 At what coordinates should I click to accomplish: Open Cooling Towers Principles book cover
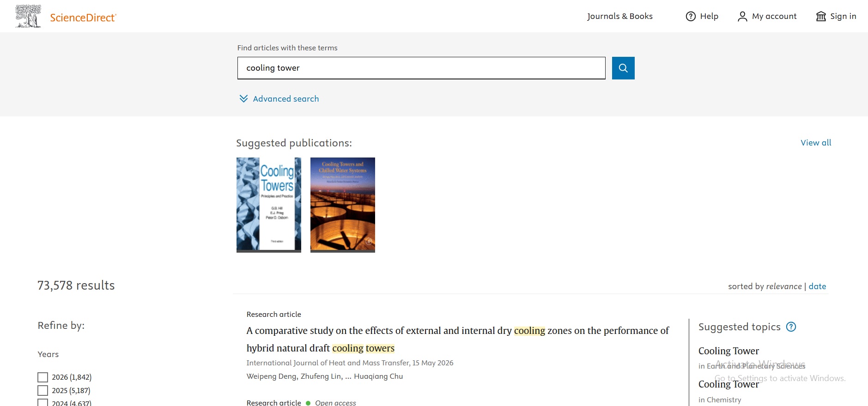click(268, 205)
